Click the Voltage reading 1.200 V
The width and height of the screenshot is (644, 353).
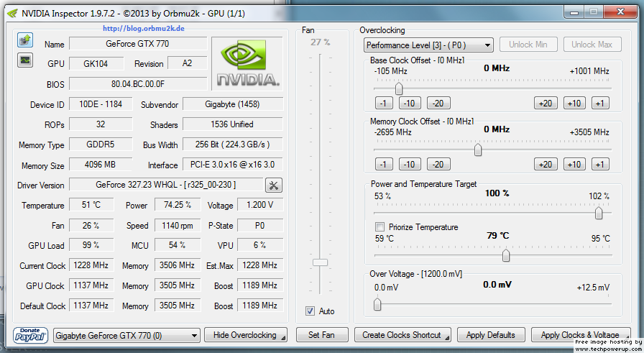260,205
